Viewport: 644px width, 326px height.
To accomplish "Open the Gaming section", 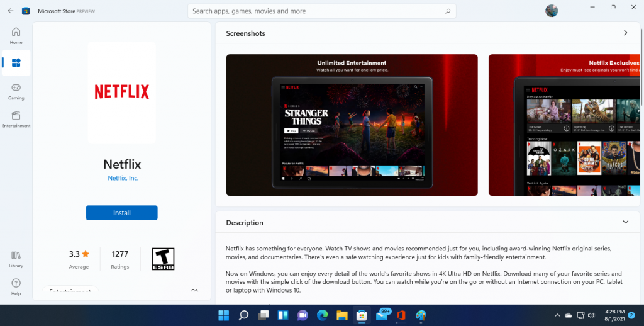I will pyautogui.click(x=16, y=92).
